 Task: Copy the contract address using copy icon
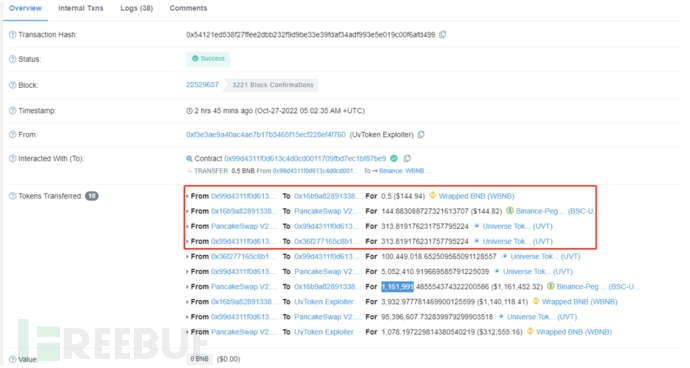pos(407,158)
